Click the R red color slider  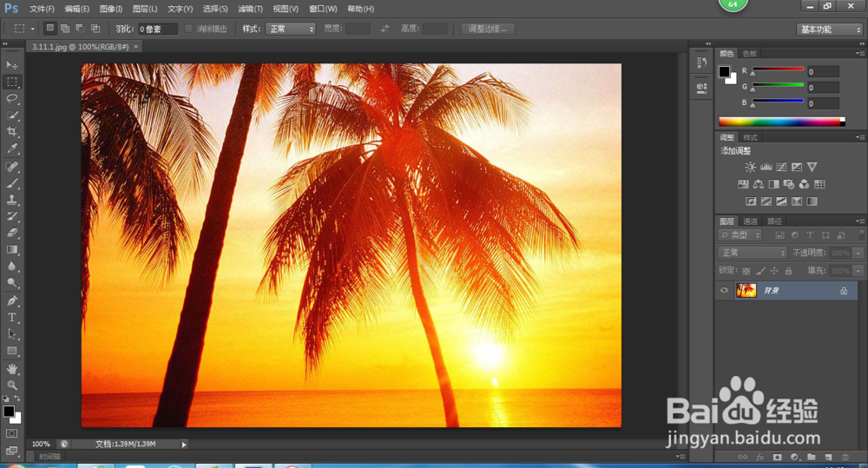(x=778, y=69)
